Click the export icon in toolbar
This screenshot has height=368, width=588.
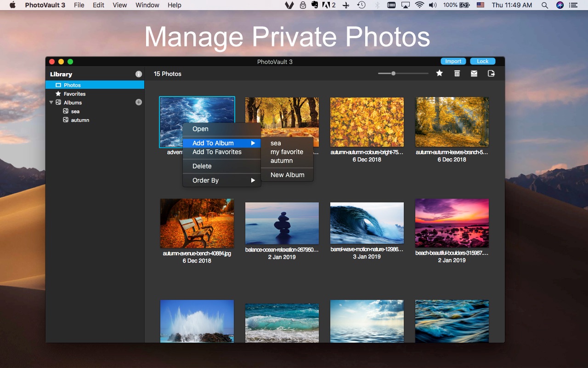coord(491,74)
